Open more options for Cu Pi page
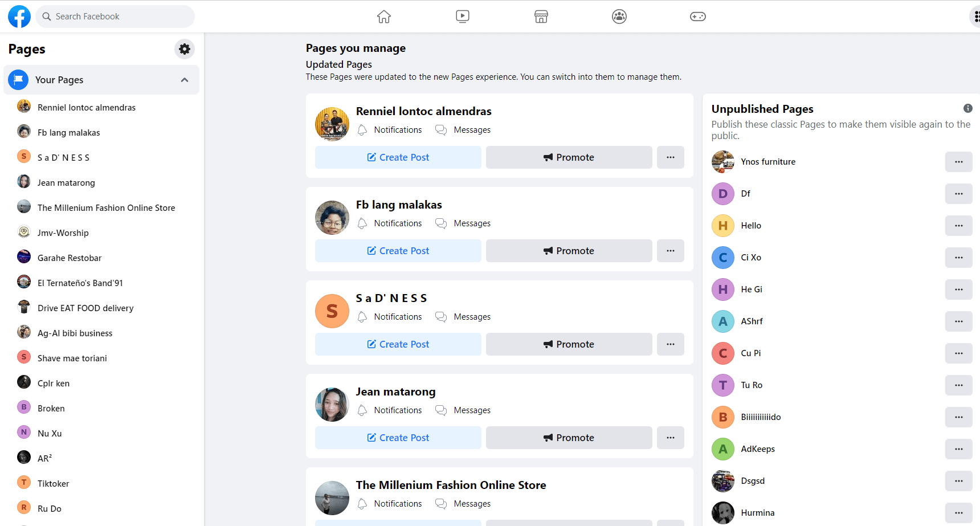This screenshot has width=980, height=526. coord(959,353)
